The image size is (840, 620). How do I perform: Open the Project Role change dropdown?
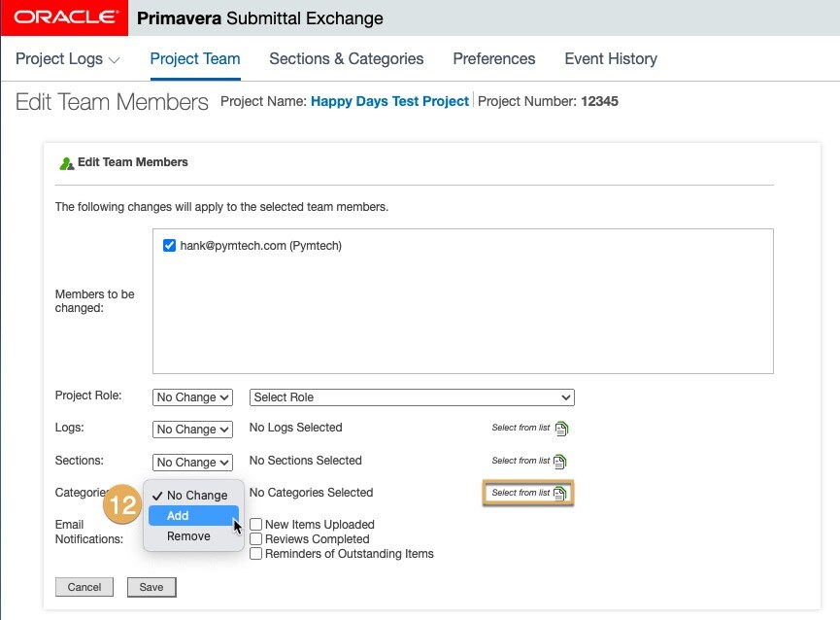pos(193,397)
